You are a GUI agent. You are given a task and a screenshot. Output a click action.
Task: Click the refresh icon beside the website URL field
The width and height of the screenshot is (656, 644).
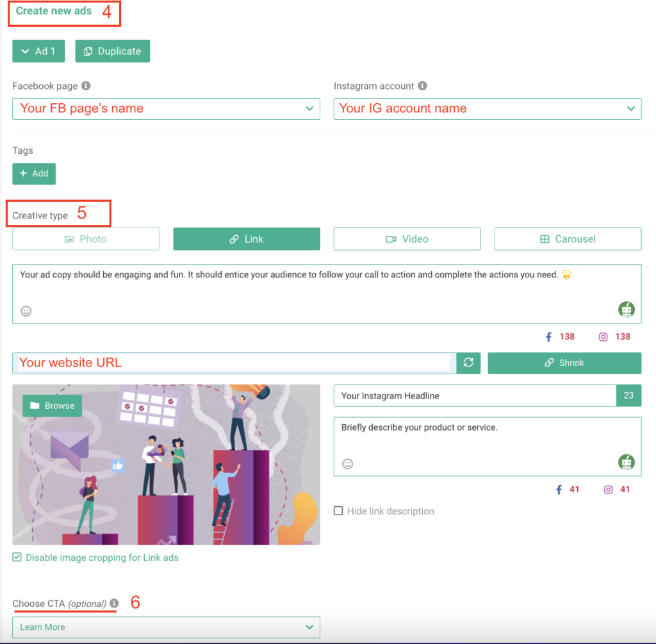(468, 363)
